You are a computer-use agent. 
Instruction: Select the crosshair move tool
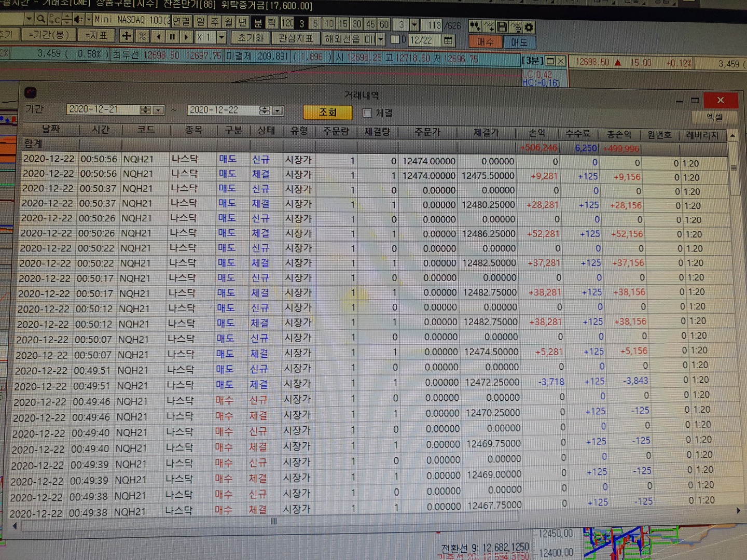pos(126,36)
